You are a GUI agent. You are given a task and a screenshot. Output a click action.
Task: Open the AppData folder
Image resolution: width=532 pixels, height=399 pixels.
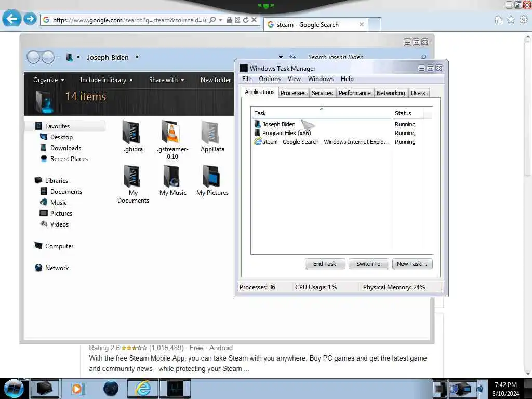click(212, 137)
